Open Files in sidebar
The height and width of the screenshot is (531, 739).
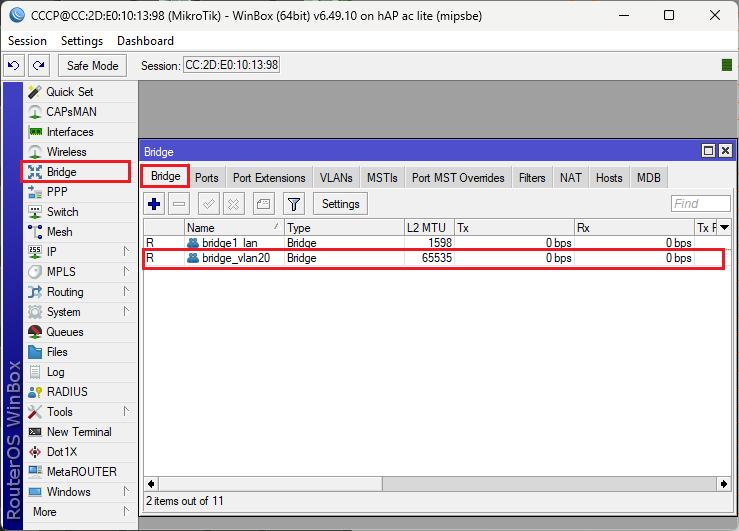(80, 352)
